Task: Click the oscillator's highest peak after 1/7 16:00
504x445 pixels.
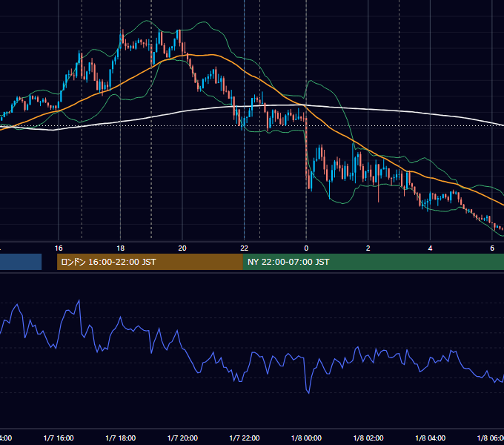Action: [x=79, y=300]
